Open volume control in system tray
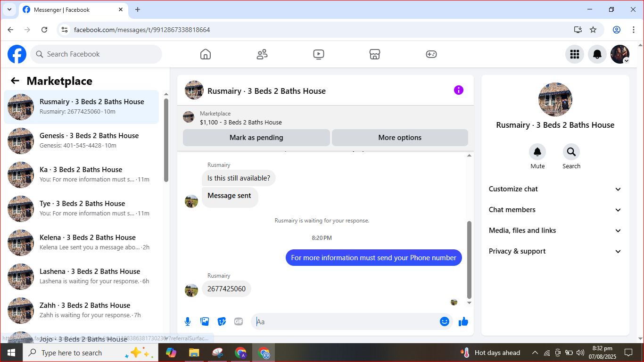This screenshot has height=362, width=644. (580, 353)
